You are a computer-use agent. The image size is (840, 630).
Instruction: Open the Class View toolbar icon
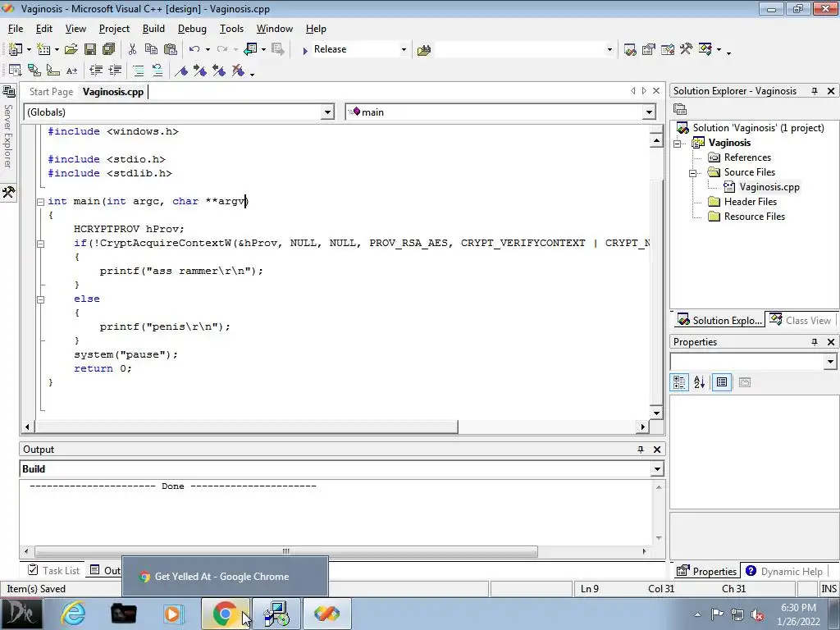[705, 49]
